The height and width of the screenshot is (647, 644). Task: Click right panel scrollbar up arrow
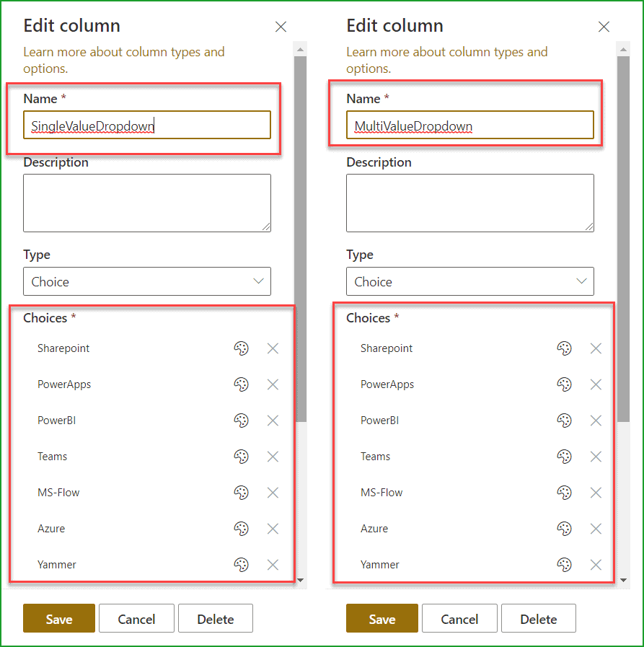pyautogui.click(x=623, y=49)
